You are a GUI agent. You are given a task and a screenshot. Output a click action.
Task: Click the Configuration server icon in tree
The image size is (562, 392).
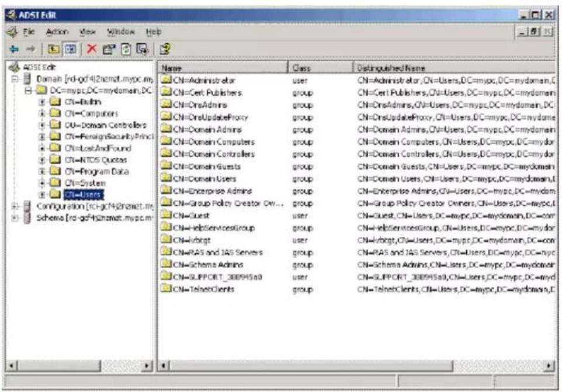click(x=27, y=206)
